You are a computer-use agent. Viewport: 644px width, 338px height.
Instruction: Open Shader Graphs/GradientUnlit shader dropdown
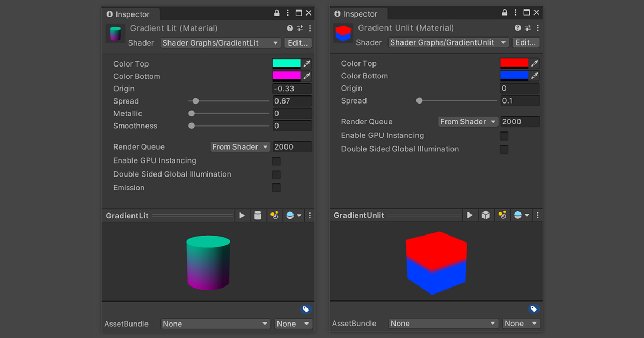(449, 42)
